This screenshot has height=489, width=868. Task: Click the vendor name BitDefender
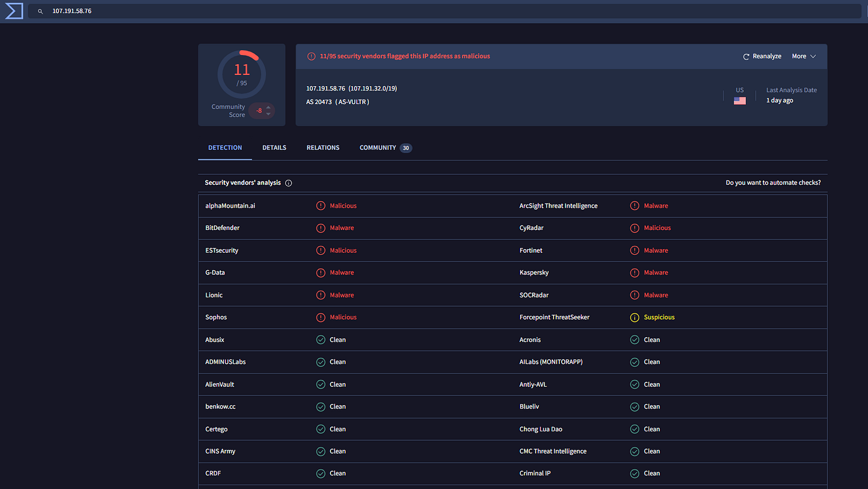click(x=223, y=228)
